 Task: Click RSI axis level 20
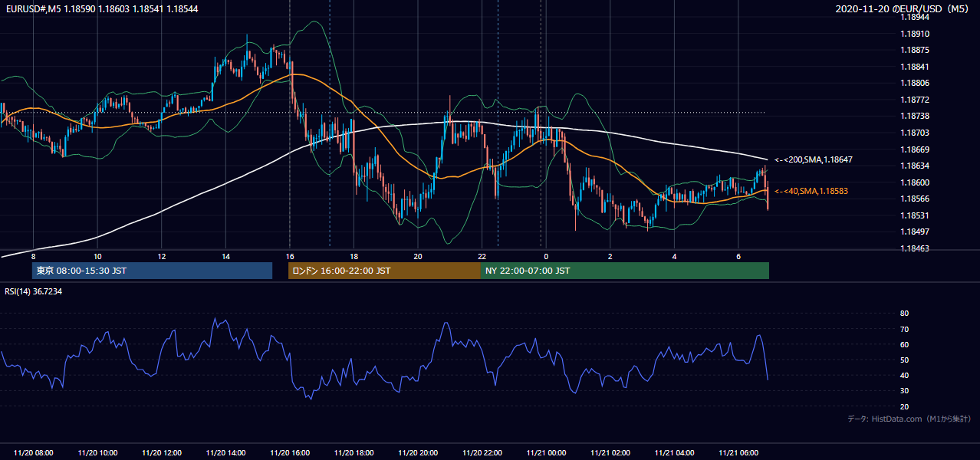pos(904,406)
